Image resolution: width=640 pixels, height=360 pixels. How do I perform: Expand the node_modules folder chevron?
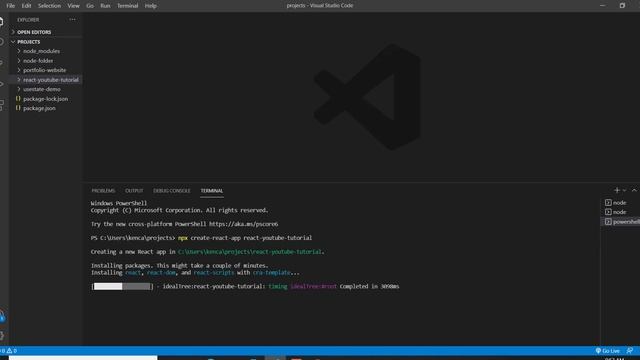pyautogui.click(x=19, y=51)
